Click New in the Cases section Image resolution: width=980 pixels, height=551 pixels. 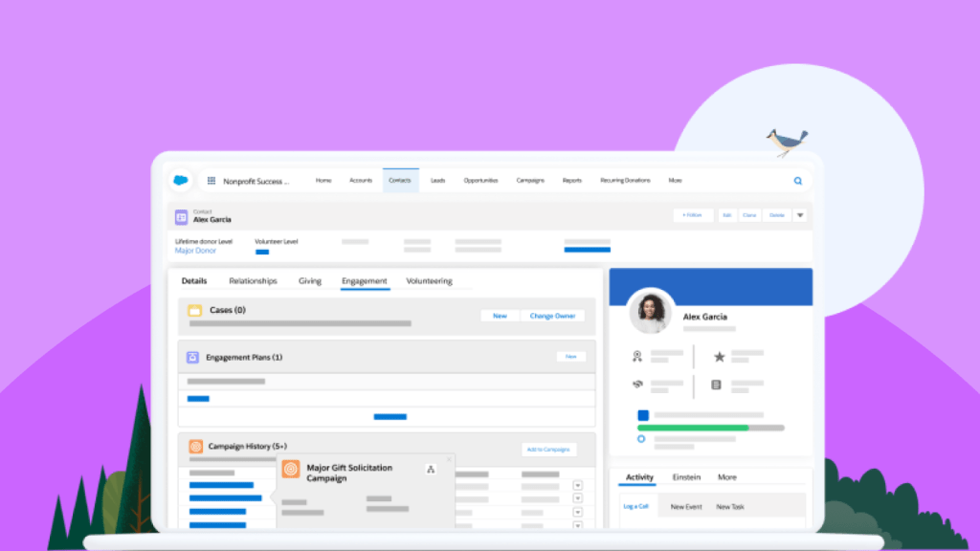pos(500,316)
